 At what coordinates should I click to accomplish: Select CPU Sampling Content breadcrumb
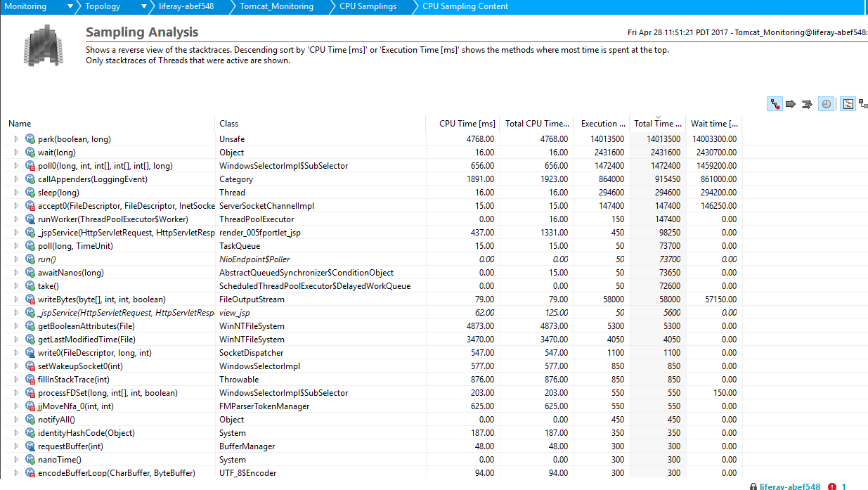465,6
